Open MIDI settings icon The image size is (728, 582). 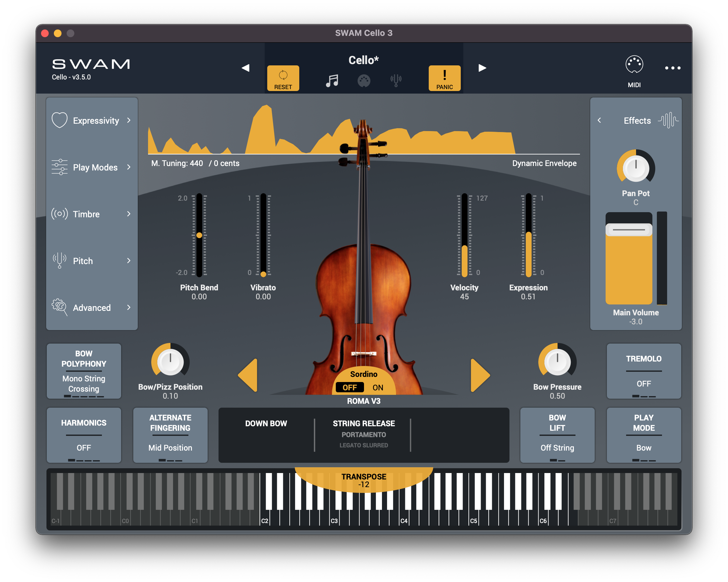click(634, 64)
